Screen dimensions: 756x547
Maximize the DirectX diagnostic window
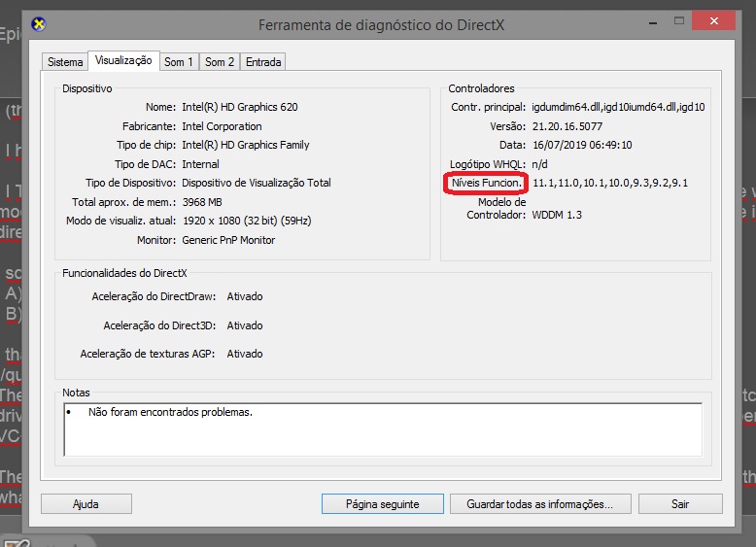679,20
